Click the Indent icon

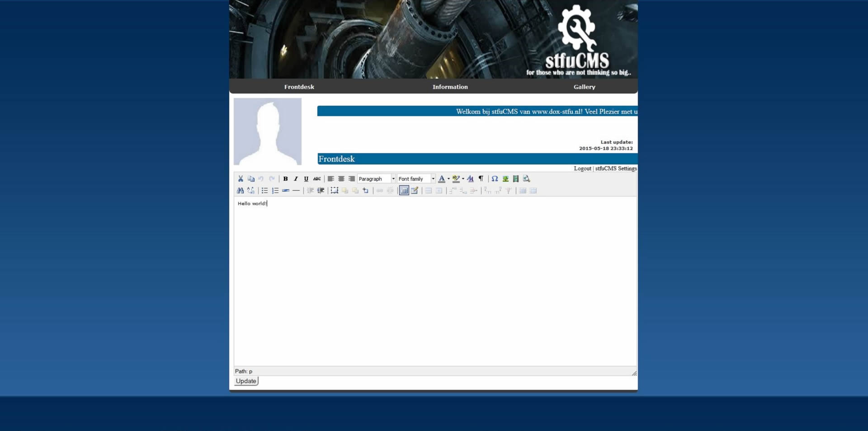coord(321,191)
